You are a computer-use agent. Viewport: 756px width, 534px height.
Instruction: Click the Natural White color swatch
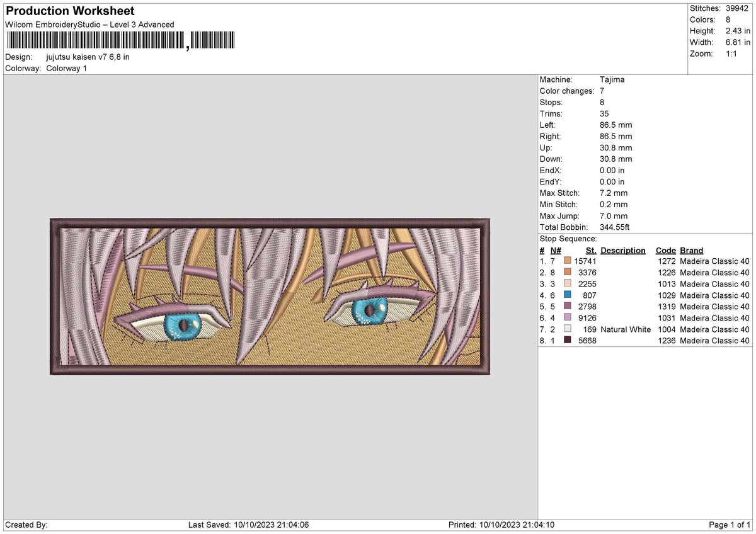(568, 329)
